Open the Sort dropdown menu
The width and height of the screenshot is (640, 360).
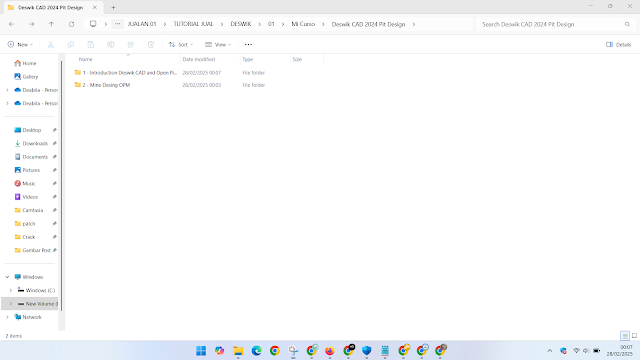coord(181,44)
